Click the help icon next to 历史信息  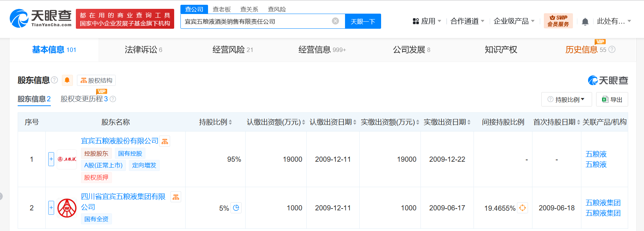[612, 49]
